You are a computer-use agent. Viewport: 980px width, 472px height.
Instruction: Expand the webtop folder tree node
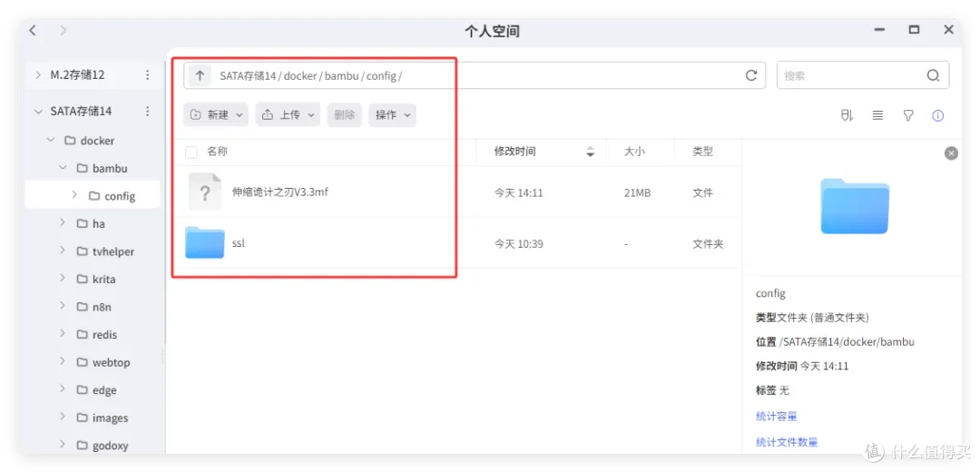click(x=63, y=361)
